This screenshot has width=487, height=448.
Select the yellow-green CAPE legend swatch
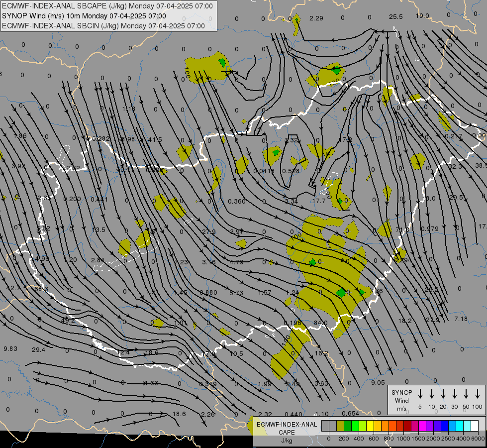tap(363, 426)
